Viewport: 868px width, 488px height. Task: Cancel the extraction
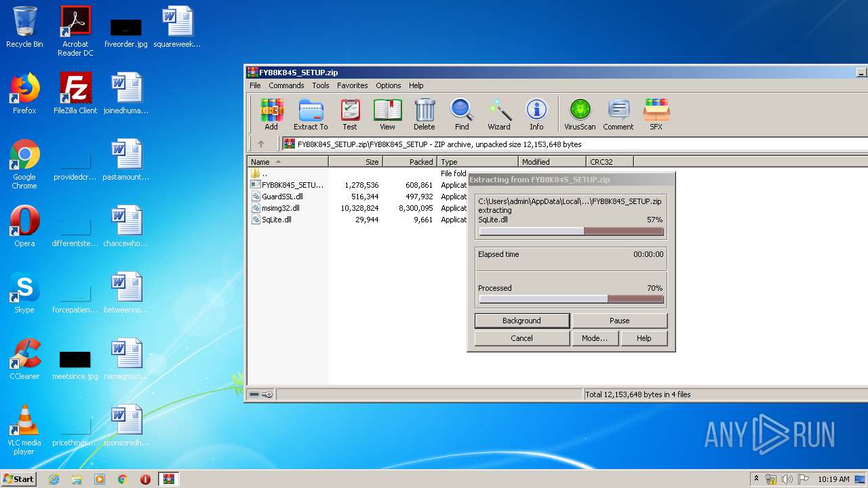click(521, 338)
